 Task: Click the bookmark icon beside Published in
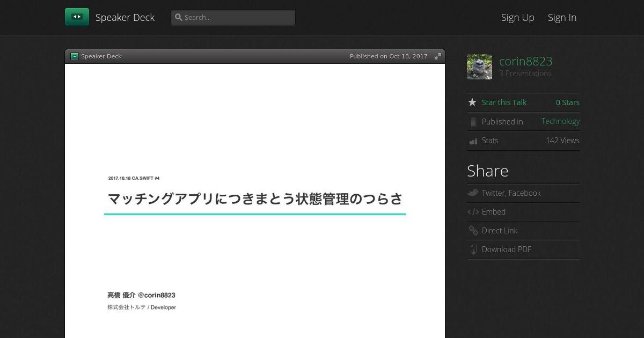473,122
